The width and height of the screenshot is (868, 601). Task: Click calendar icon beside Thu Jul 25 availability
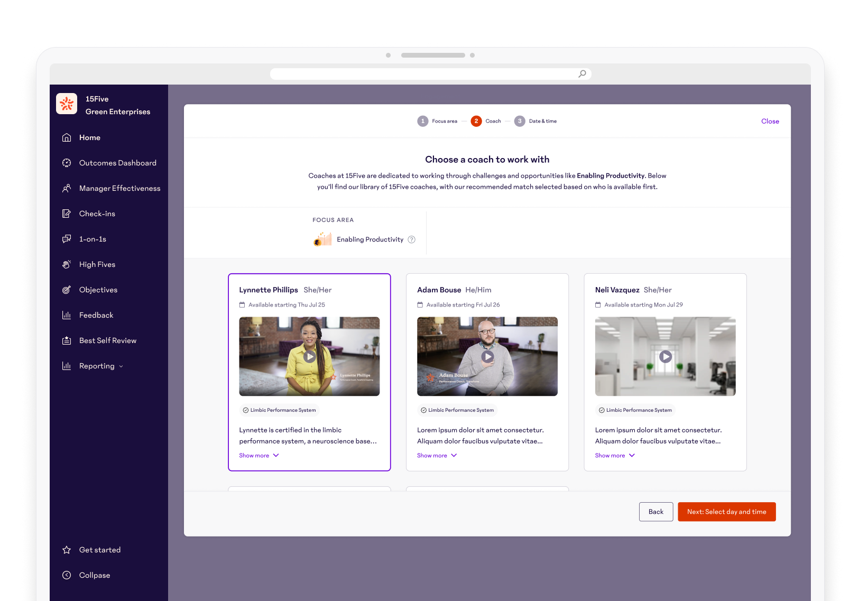click(242, 305)
